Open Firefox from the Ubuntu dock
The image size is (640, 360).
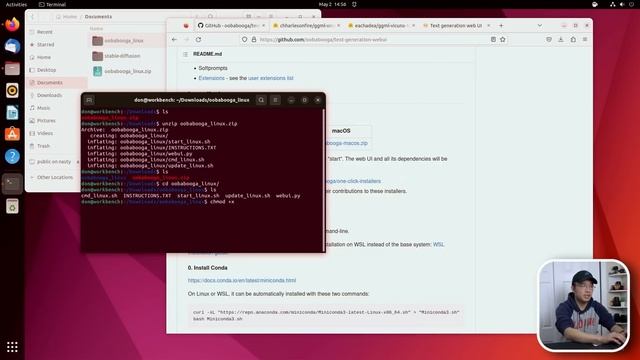tap(12, 24)
